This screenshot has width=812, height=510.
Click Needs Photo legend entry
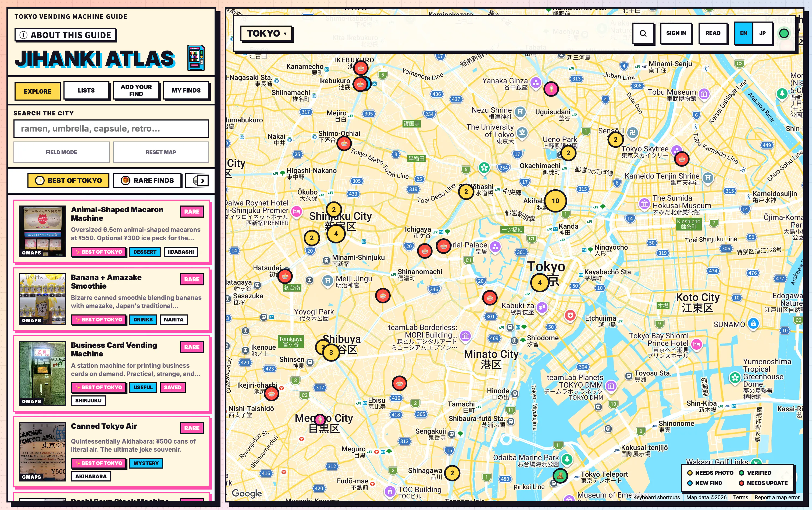(711, 473)
